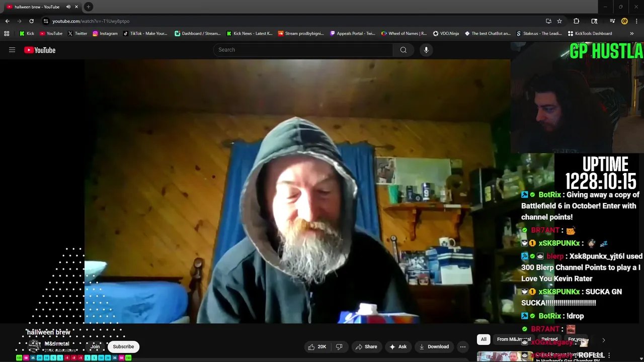This screenshot has height=362, width=644.
Task: Open the Stream prodbybigni... bookmark
Action: tap(301, 34)
